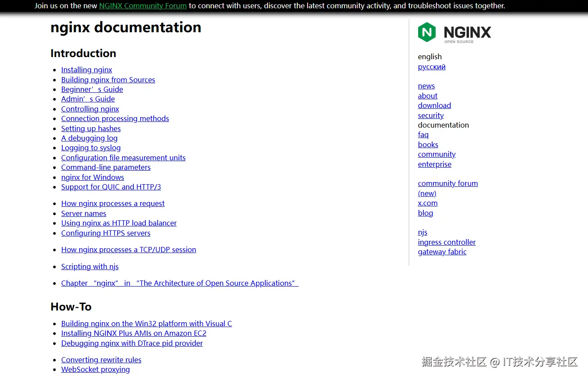Open the x.com sidebar link
The image size is (588, 378).
pos(428,203)
